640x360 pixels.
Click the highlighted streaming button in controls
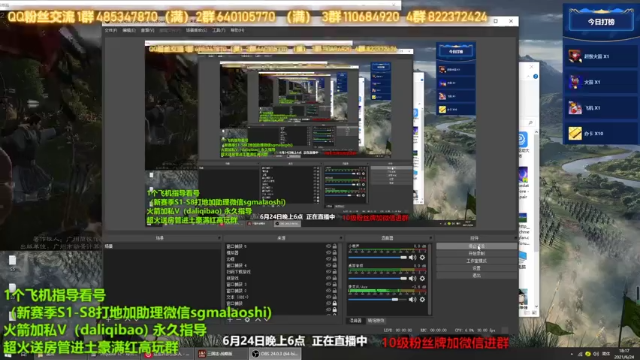[476, 246]
